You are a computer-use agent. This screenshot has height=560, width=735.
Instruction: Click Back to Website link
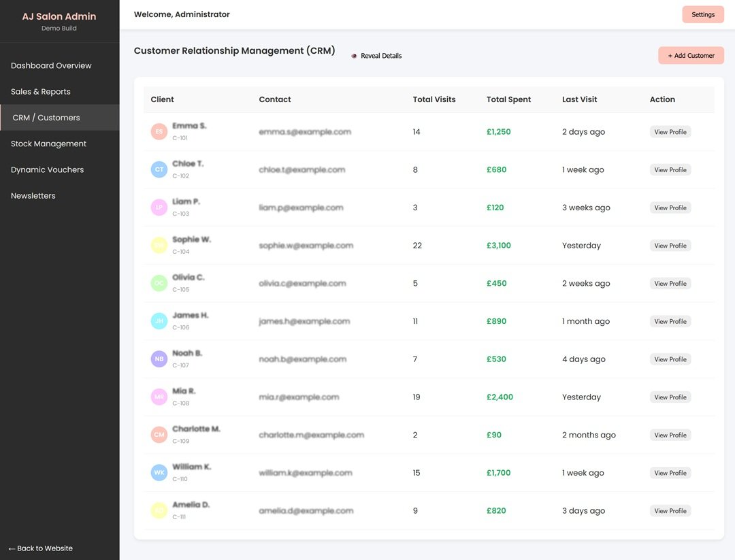pos(41,548)
